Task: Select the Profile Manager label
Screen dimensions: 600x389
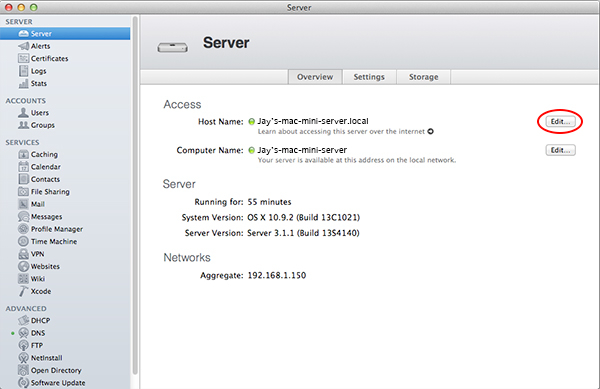Action: 57,229
